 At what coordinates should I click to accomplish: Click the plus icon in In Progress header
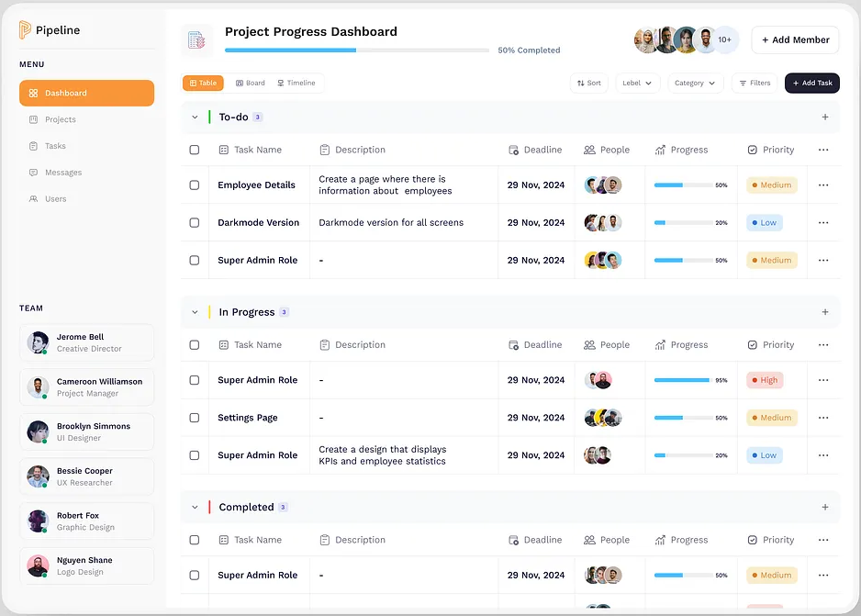[x=824, y=312]
